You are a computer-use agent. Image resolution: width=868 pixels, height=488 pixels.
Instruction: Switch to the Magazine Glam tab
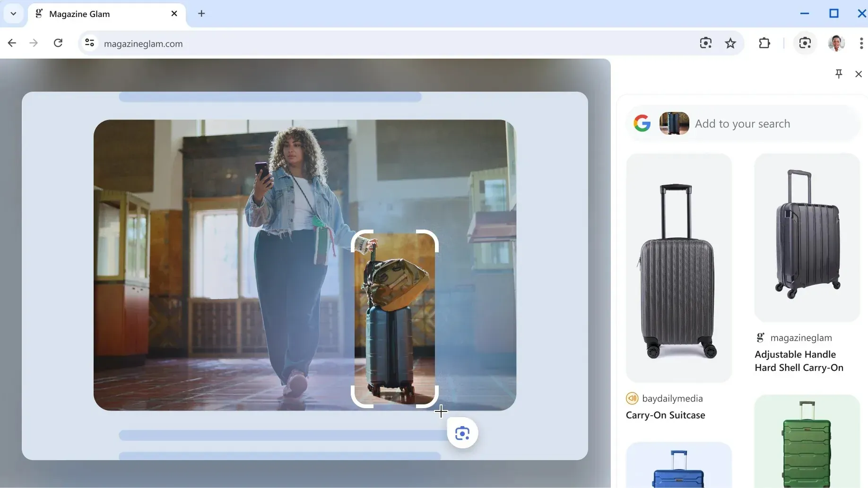pyautogui.click(x=95, y=14)
